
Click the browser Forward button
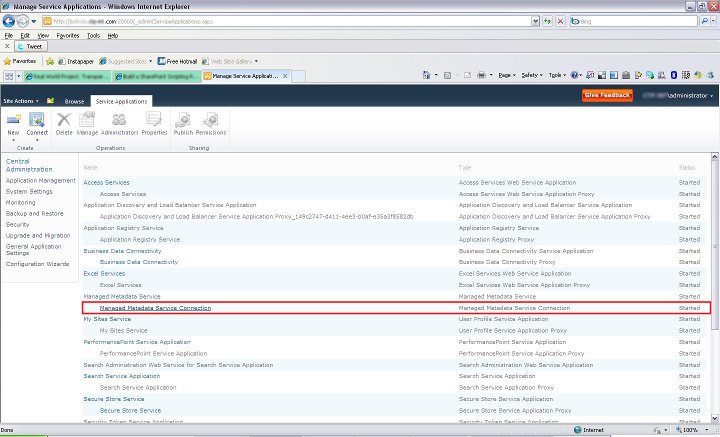click(22, 21)
